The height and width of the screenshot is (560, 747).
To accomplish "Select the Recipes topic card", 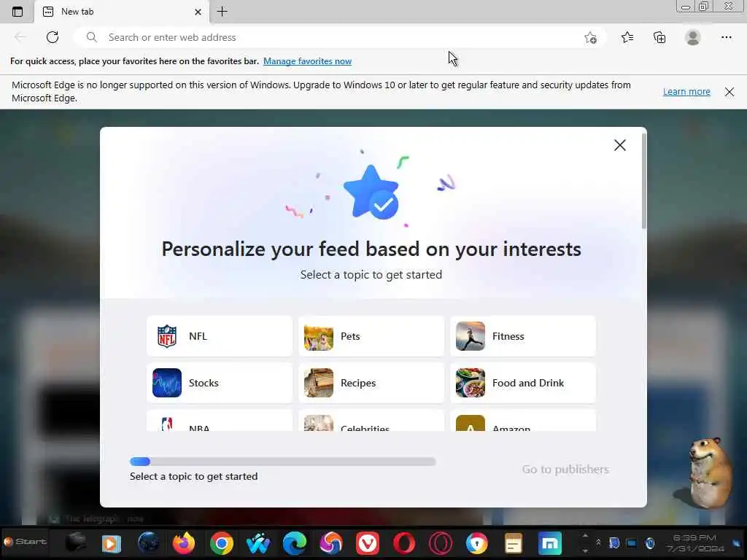I will pos(371,383).
